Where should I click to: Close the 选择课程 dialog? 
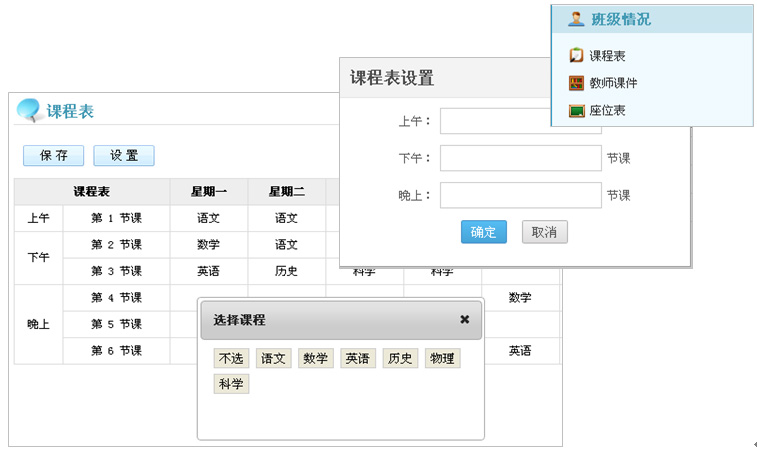click(x=464, y=320)
